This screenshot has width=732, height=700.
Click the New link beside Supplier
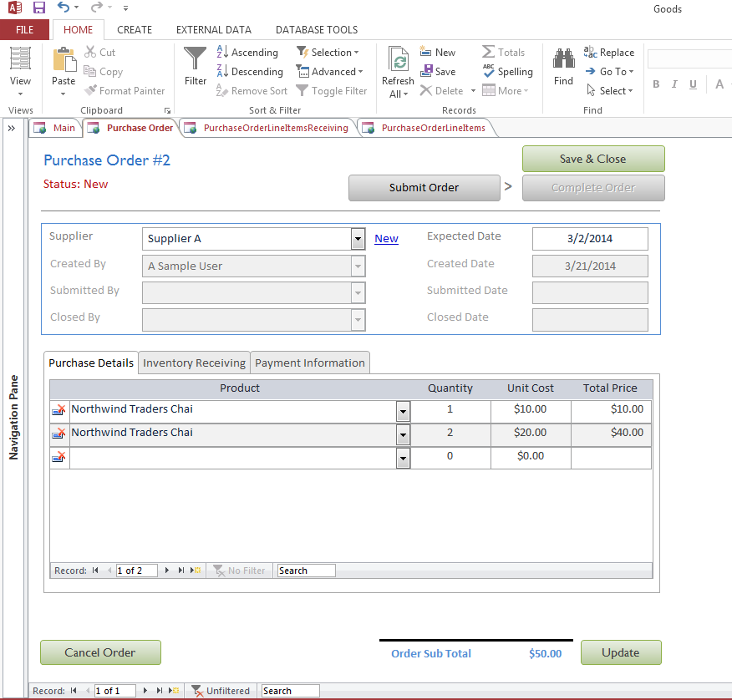coord(386,239)
